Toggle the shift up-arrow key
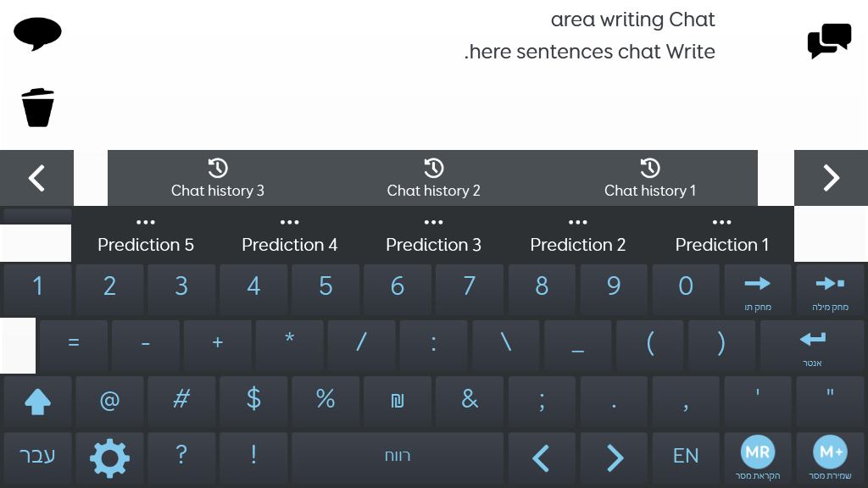This screenshot has height=488, width=868. pos(37,402)
